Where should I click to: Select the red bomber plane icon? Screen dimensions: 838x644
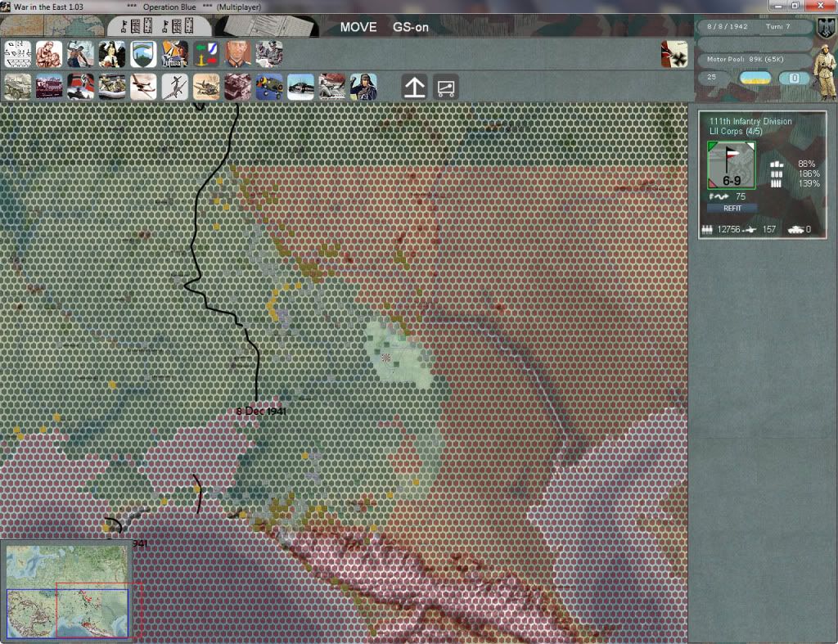tap(143, 87)
